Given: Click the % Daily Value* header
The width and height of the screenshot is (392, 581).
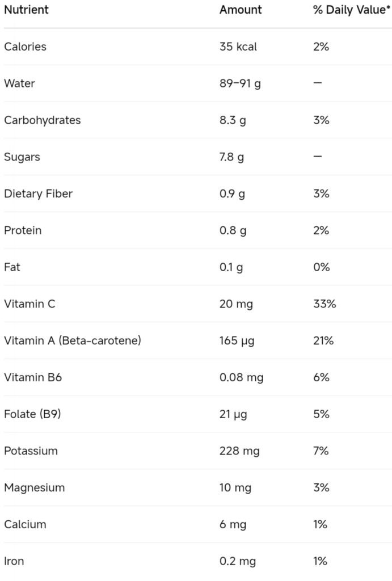Looking at the screenshot, I should (352, 10).
